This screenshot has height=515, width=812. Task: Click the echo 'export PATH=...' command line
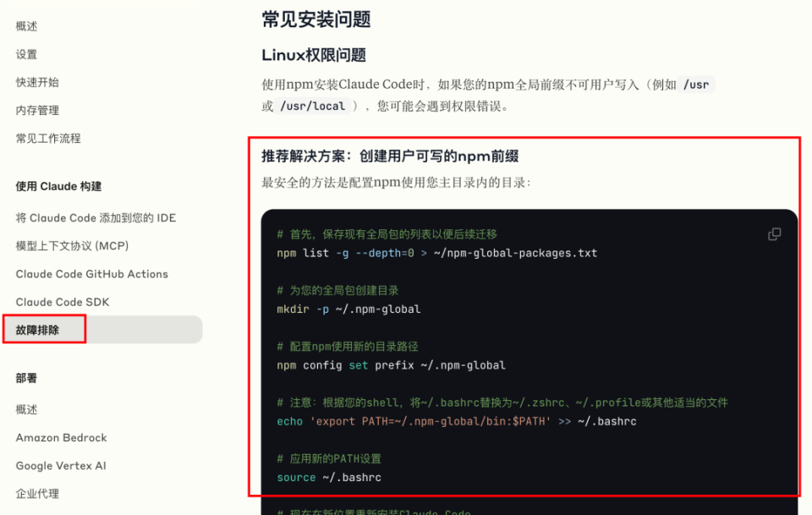456,421
